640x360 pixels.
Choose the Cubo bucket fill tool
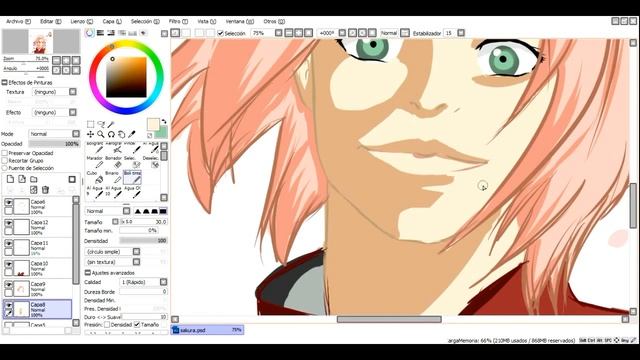[x=95, y=177]
